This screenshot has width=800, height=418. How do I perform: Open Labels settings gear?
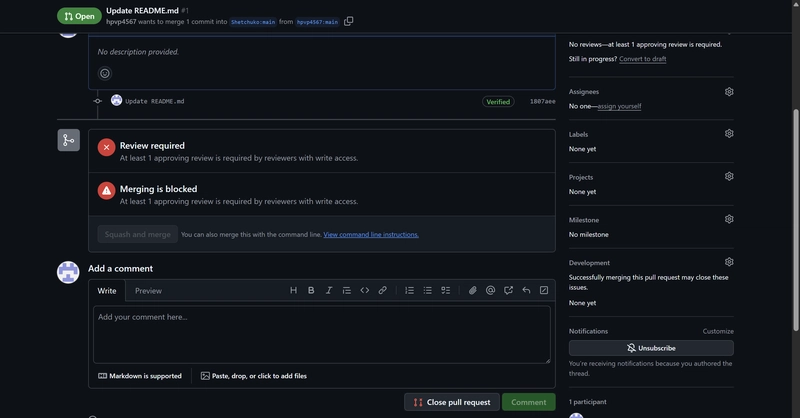(729, 134)
